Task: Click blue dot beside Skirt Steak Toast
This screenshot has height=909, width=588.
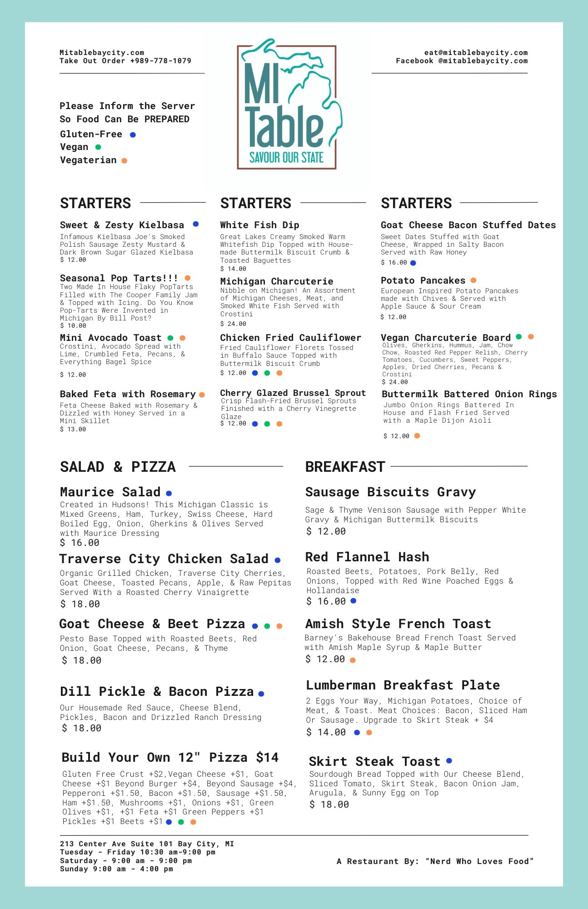Action: (449, 761)
